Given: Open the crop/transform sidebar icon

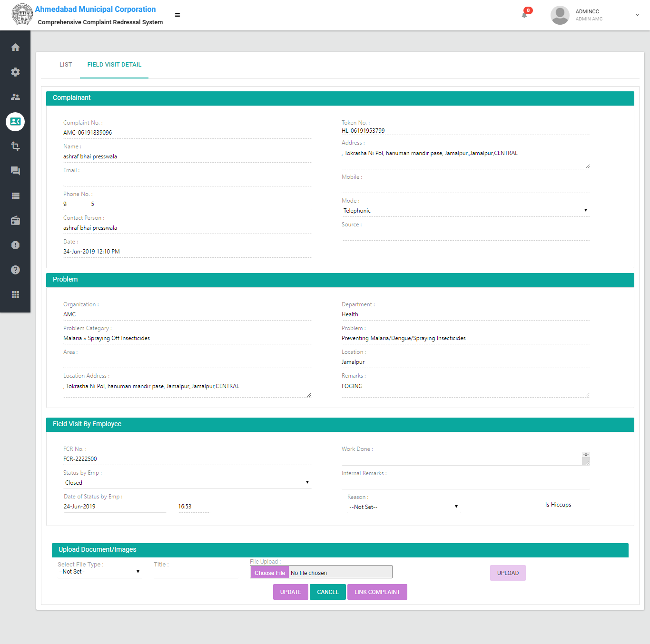Looking at the screenshot, I should (x=15, y=146).
